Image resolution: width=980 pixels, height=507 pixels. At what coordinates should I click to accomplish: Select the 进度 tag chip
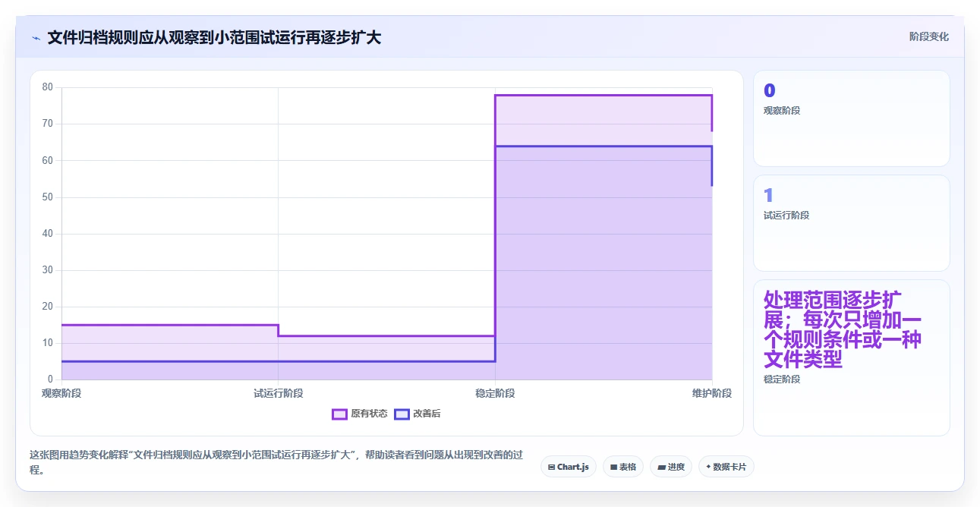click(x=671, y=467)
